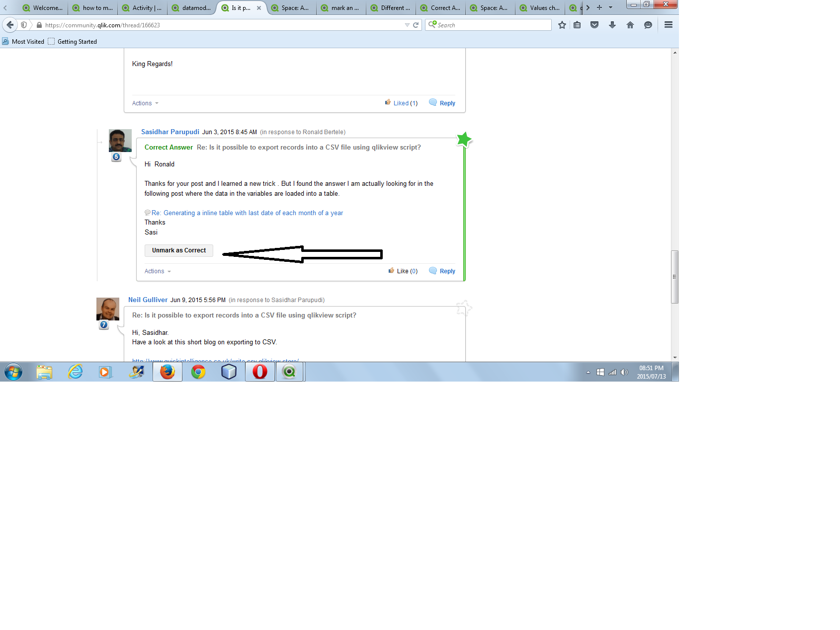Open Sasidhar Parupudi's profile name link
840x630 pixels.
tap(170, 132)
